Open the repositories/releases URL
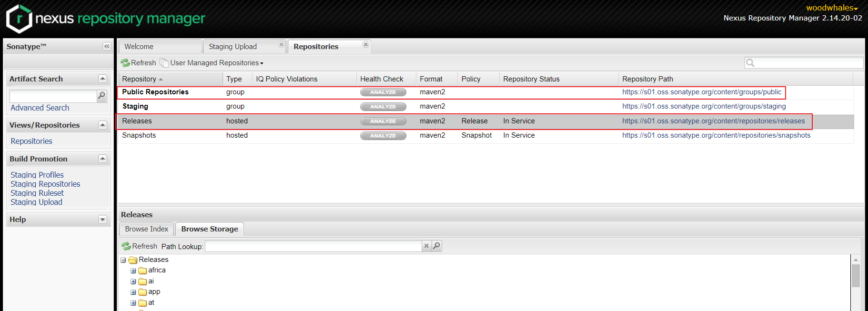This screenshot has width=868, height=311. coord(714,121)
